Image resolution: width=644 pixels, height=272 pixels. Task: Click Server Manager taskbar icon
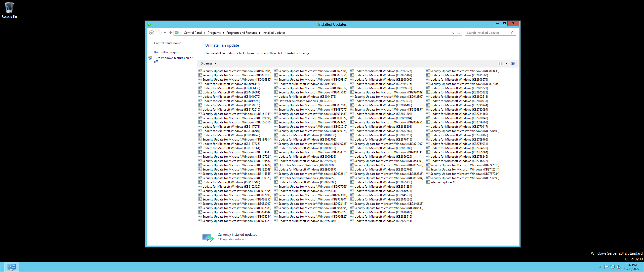pos(11,267)
